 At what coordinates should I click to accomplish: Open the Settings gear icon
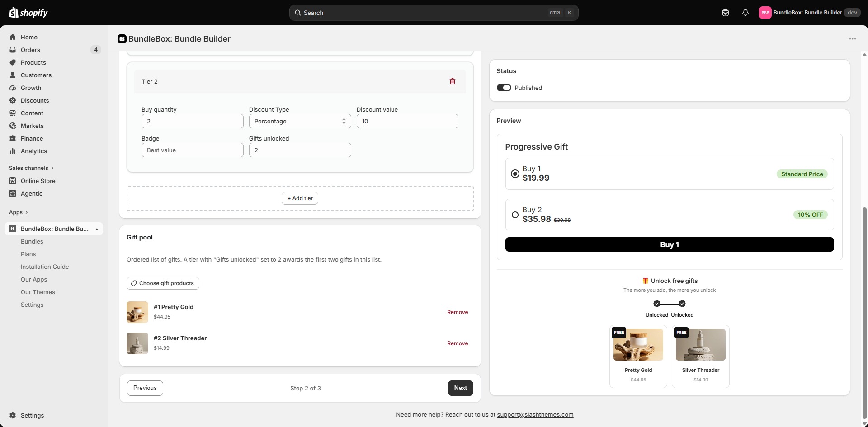tap(13, 415)
